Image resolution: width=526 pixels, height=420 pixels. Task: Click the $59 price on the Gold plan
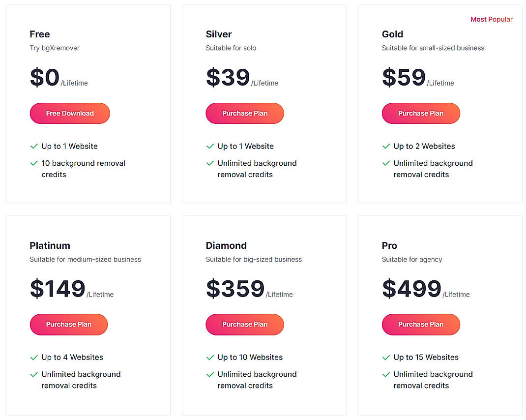(403, 78)
